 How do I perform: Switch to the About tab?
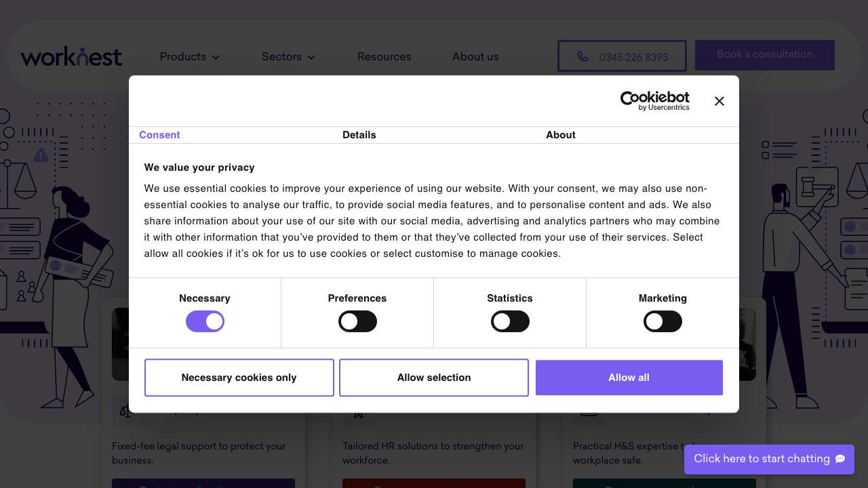tap(560, 135)
